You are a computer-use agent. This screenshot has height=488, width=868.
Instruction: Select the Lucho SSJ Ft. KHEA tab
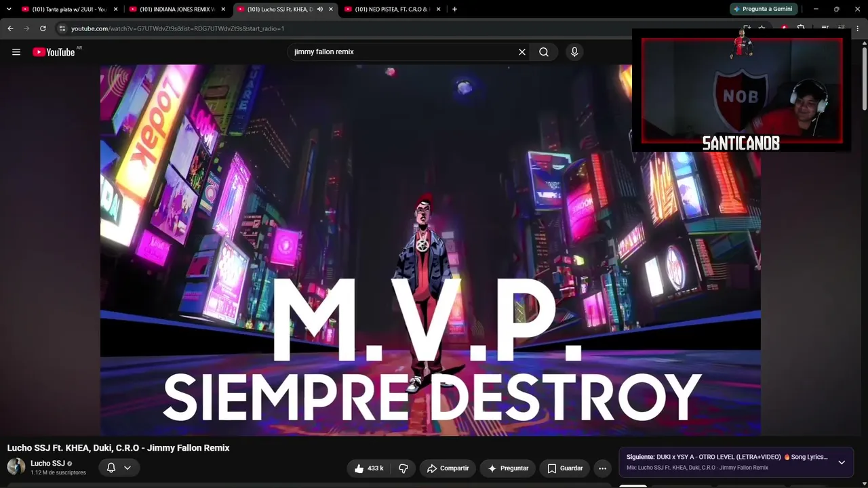click(285, 9)
